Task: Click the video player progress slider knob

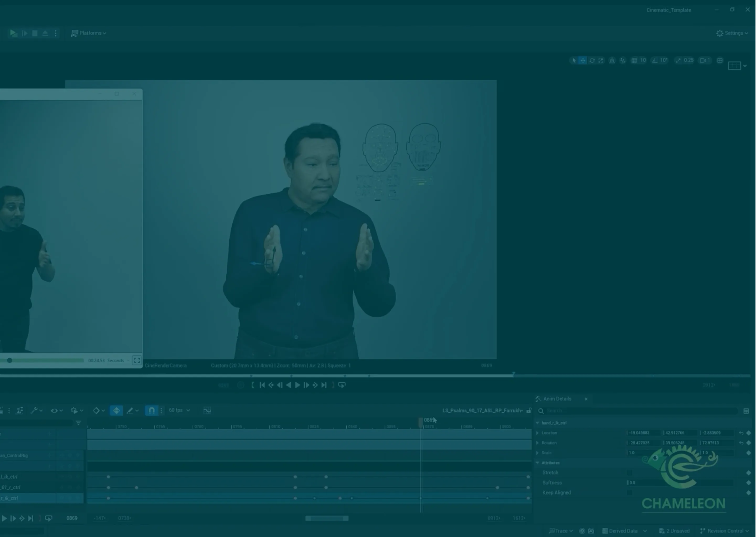Action: [10, 361]
